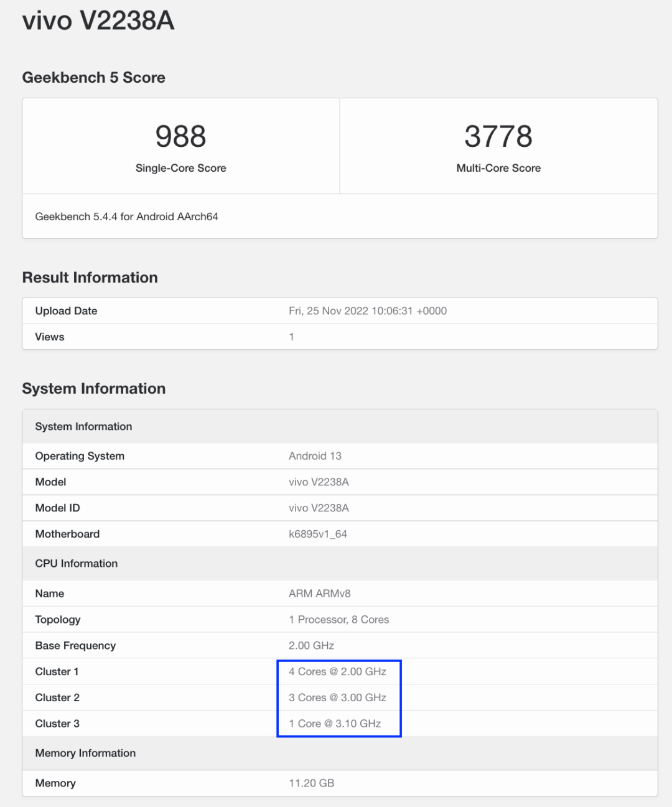Click the 2.00 GHz base frequency value

click(x=311, y=646)
